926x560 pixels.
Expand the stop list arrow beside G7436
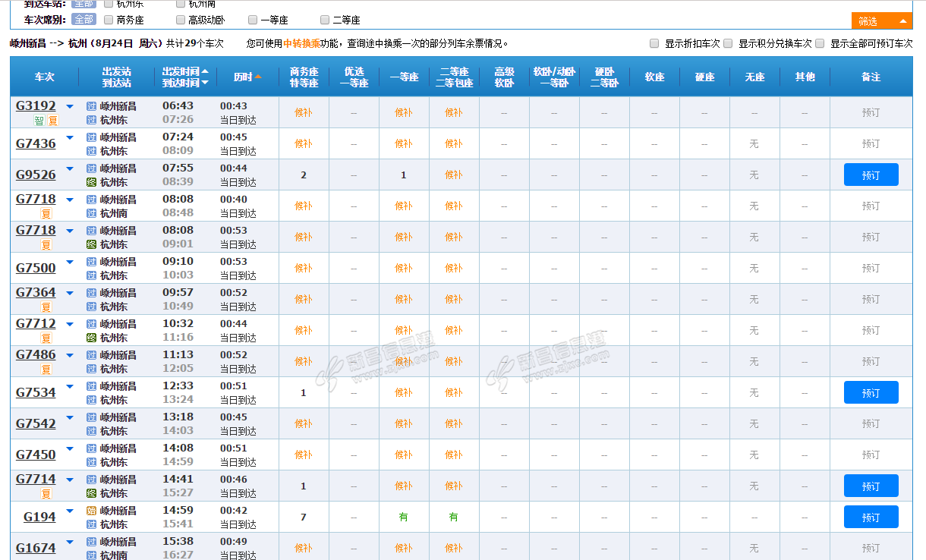click(70, 137)
